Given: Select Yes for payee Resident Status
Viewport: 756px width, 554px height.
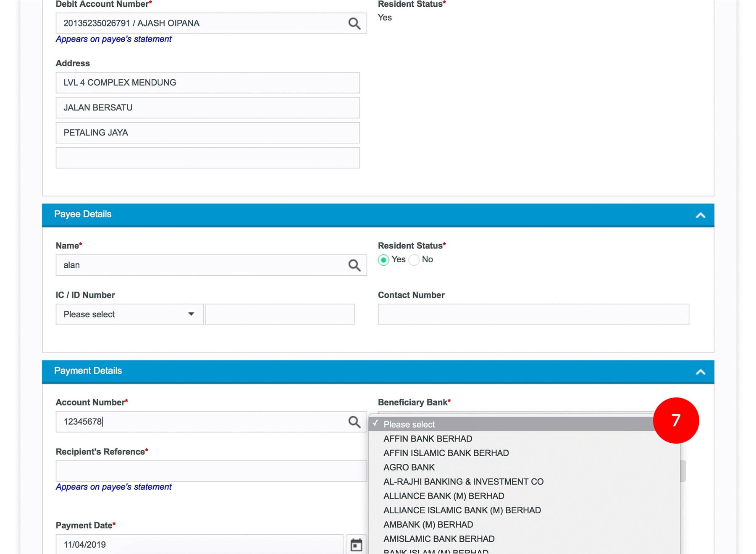Looking at the screenshot, I should [383, 260].
